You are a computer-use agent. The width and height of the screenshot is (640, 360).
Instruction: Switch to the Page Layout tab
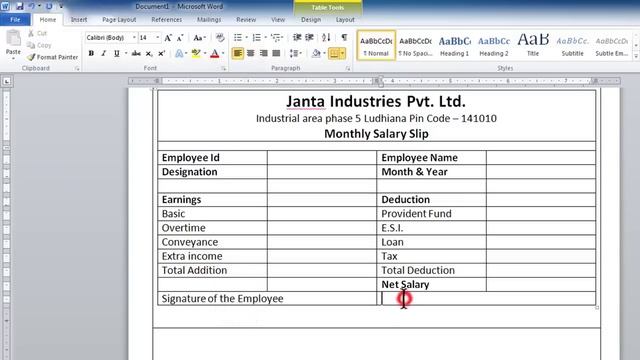[x=119, y=20]
